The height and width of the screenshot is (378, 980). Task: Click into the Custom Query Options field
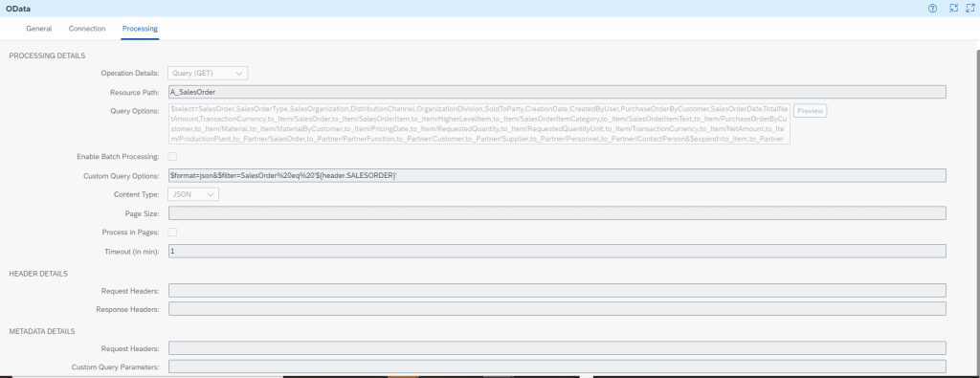(x=557, y=175)
